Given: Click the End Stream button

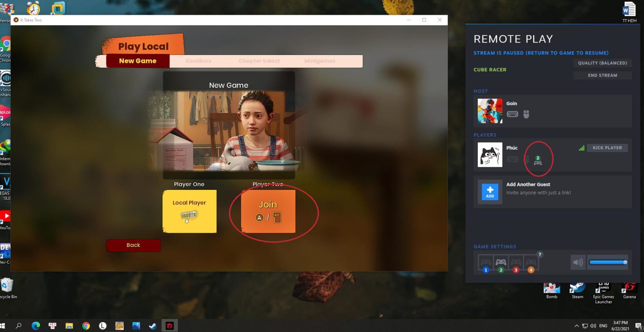Looking at the screenshot, I should tap(602, 75).
